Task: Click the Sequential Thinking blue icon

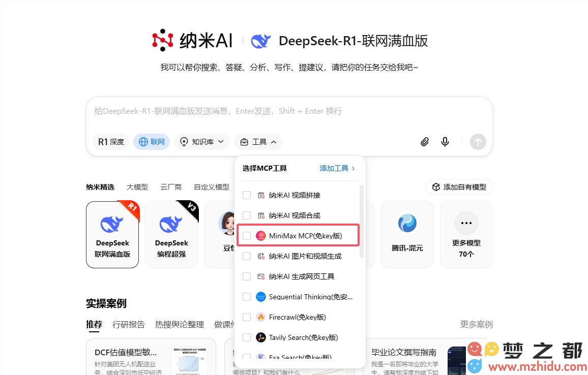Action: pyautogui.click(x=260, y=297)
